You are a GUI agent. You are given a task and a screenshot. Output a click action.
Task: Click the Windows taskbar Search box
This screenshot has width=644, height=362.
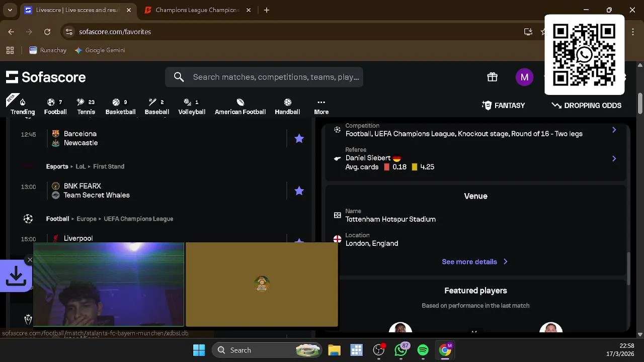click(268, 350)
